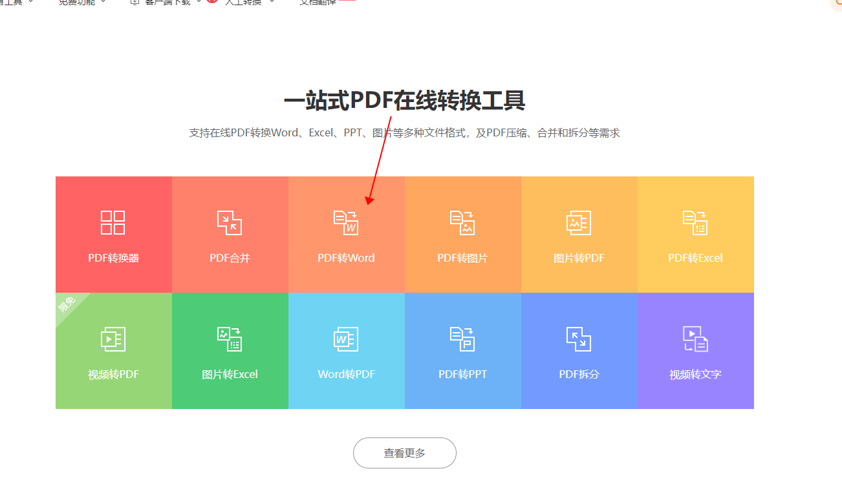The height and width of the screenshot is (504, 842).
Task: Open the PDF拆分 split icon
Action: coord(579,339)
